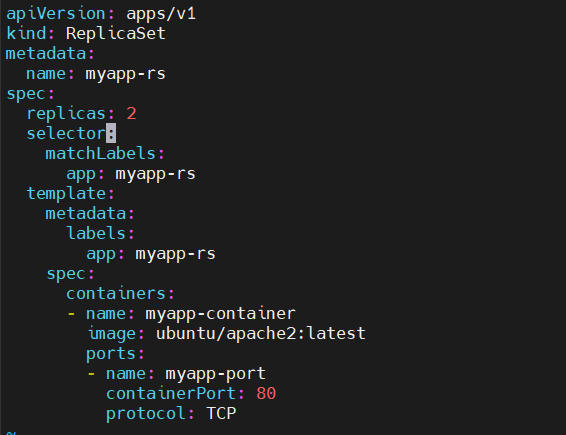The image size is (566, 435).
Task: Click the 'protocol' key
Action: point(146,414)
